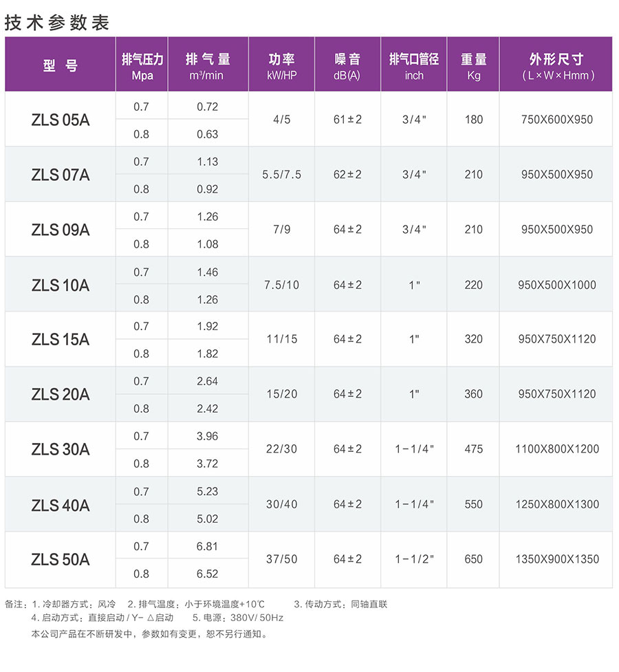Select the 排气口管径 inch header
Image resolution: width=619 pixels, height=672 pixels.
coord(413,66)
